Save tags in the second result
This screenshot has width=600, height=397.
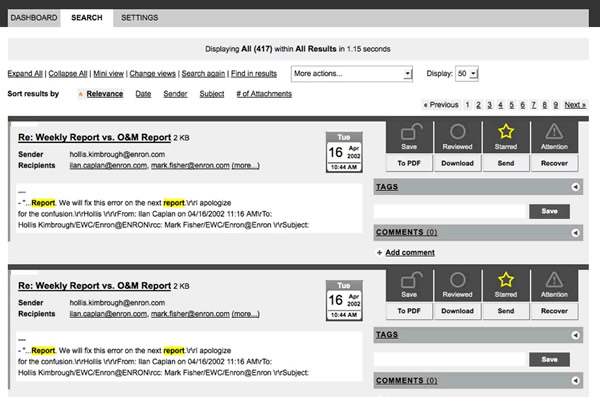(x=549, y=359)
